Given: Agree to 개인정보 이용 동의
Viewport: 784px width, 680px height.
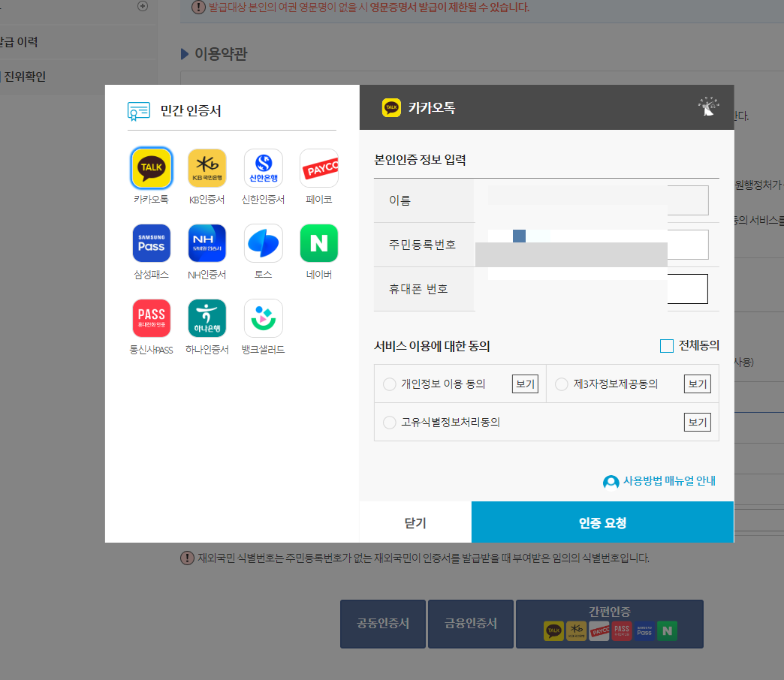Looking at the screenshot, I should click(390, 384).
